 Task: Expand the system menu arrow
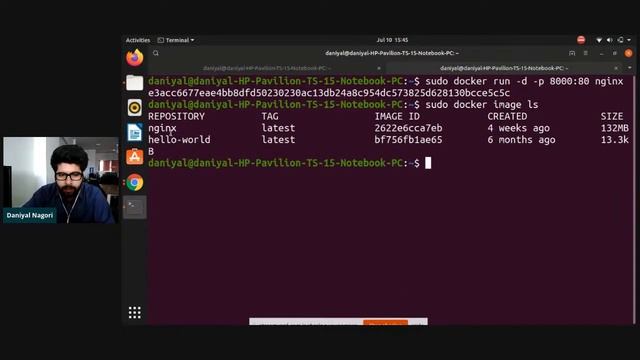click(629, 40)
